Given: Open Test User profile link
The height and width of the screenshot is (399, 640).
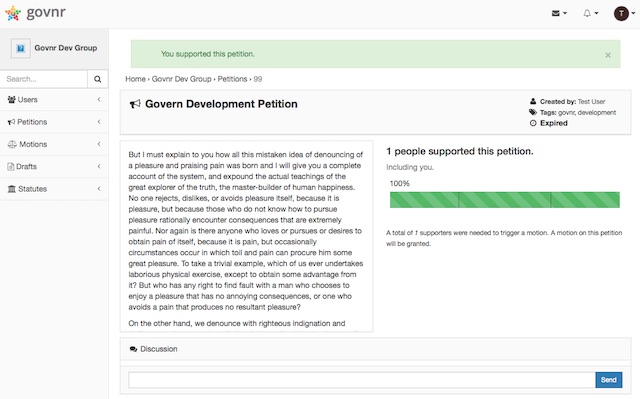Looking at the screenshot, I should [x=591, y=102].
